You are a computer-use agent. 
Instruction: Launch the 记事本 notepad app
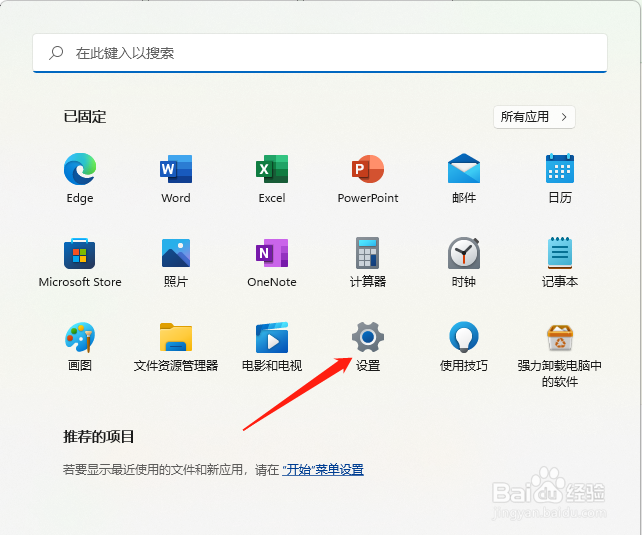coord(560,253)
